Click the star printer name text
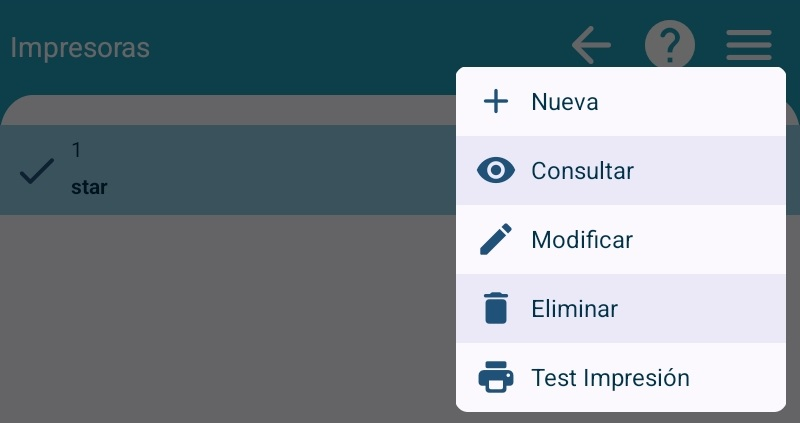Image resolution: width=800 pixels, height=423 pixels. (89, 187)
